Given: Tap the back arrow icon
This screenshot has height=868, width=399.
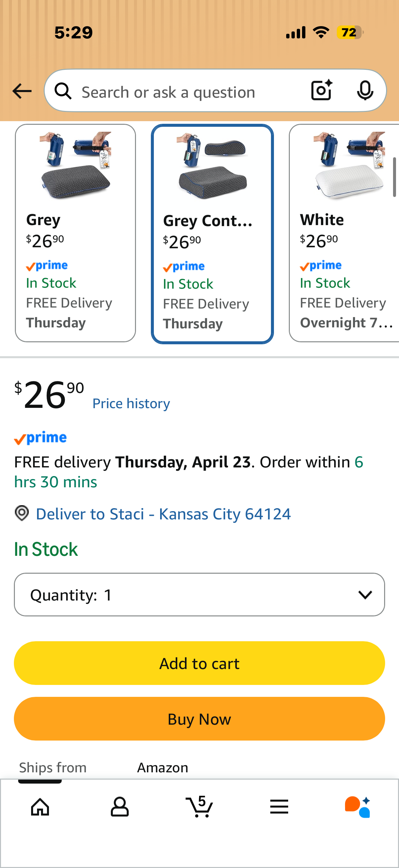Looking at the screenshot, I should pos(22,91).
